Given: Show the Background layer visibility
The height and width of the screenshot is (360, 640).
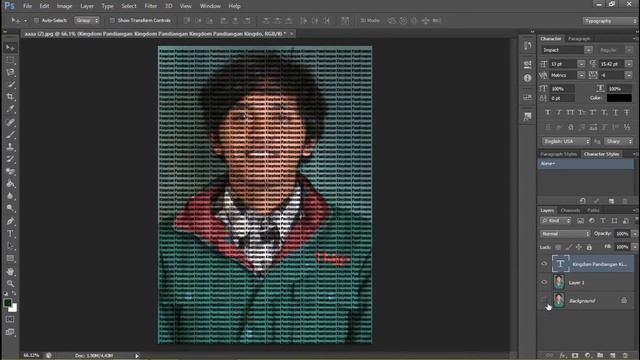Looking at the screenshot, I should (x=544, y=300).
